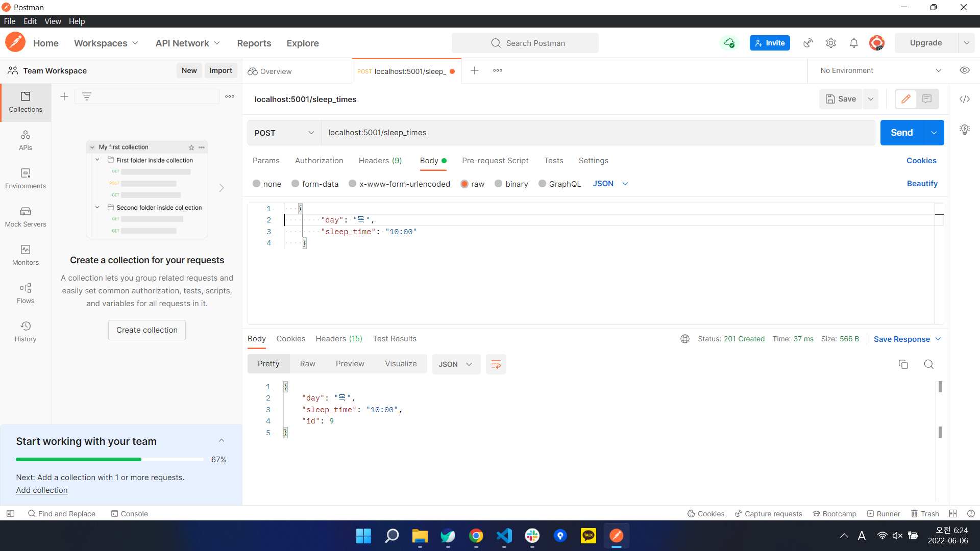Screen dimensions: 980x551
Task: Toggle the sidebar icon in the bottom left
Action: [x=10, y=514]
